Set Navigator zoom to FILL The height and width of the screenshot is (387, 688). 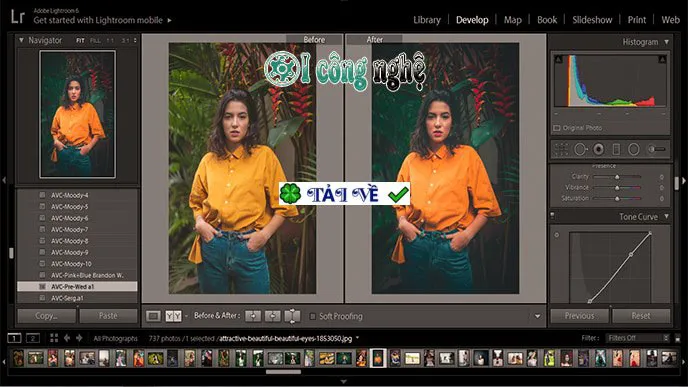[95, 40]
